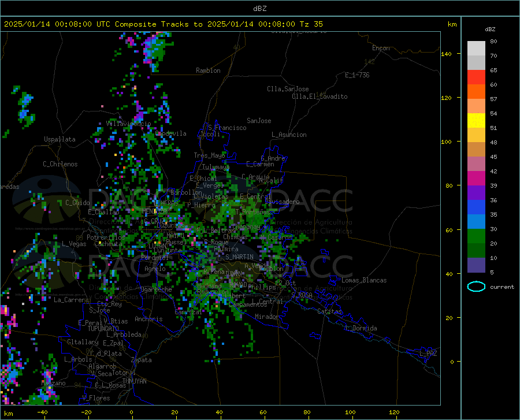
Task: Click the 'Tz 35' text in header
Action: [x=311, y=24]
